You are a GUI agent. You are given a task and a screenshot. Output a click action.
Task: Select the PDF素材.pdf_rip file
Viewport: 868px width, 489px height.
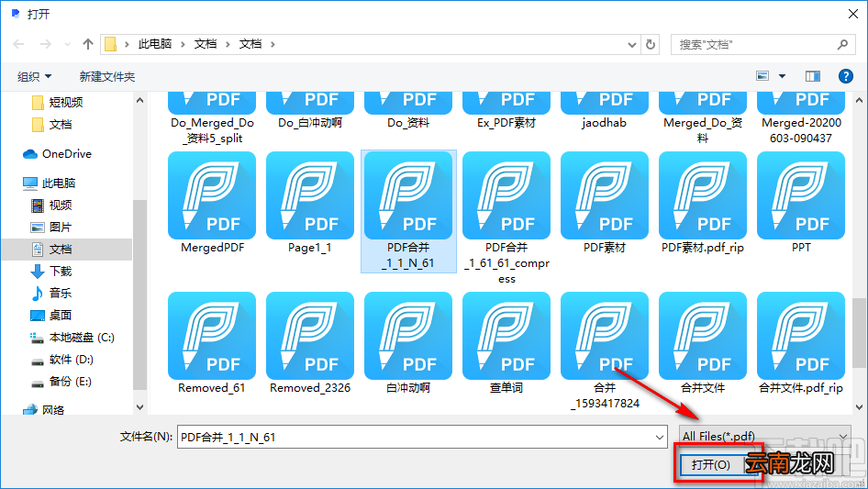(x=703, y=195)
